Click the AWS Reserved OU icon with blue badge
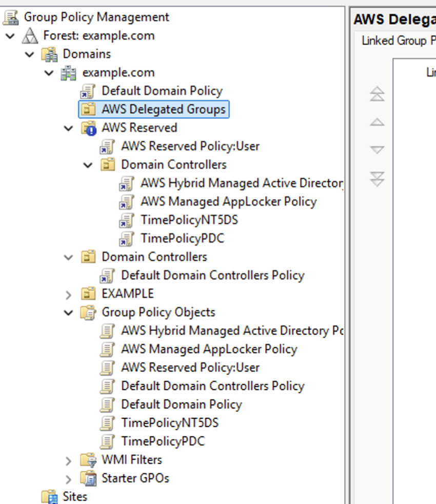Screen dimensions: 436x504 (89, 128)
